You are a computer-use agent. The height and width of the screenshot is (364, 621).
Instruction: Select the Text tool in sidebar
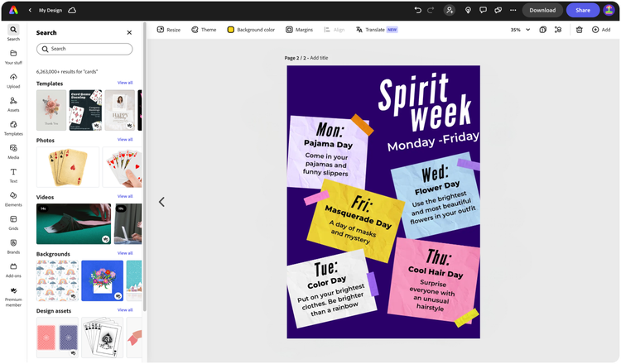click(x=13, y=175)
